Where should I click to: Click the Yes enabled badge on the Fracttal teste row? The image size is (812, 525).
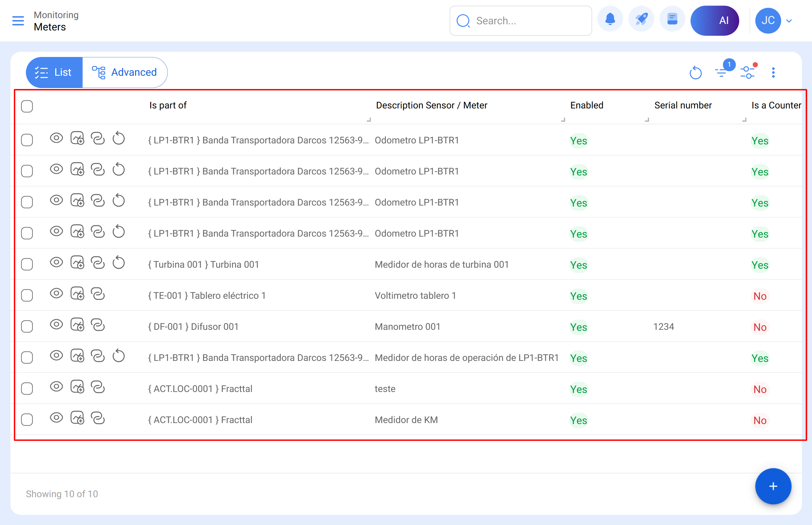tap(578, 389)
